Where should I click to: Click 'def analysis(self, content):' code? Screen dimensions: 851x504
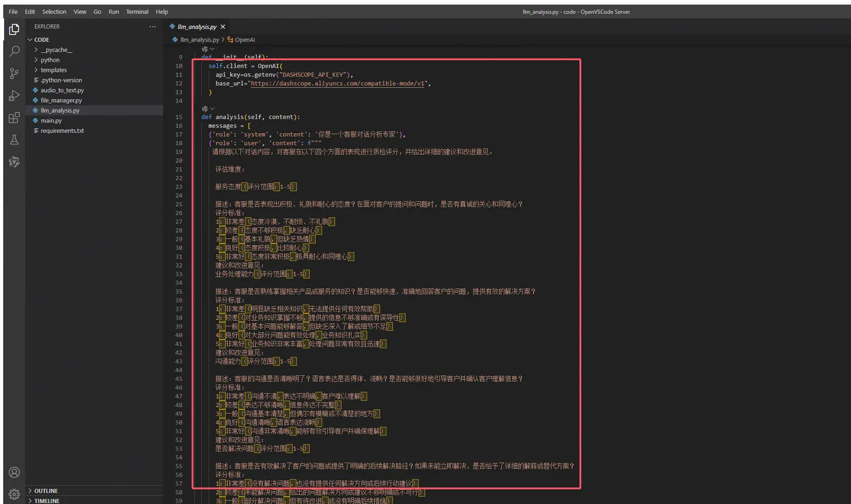(x=250, y=117)
